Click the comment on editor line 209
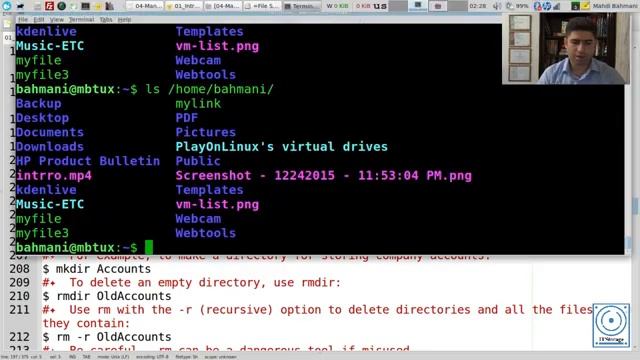Viewport: 640px width, 360px height. click(191, 282)
